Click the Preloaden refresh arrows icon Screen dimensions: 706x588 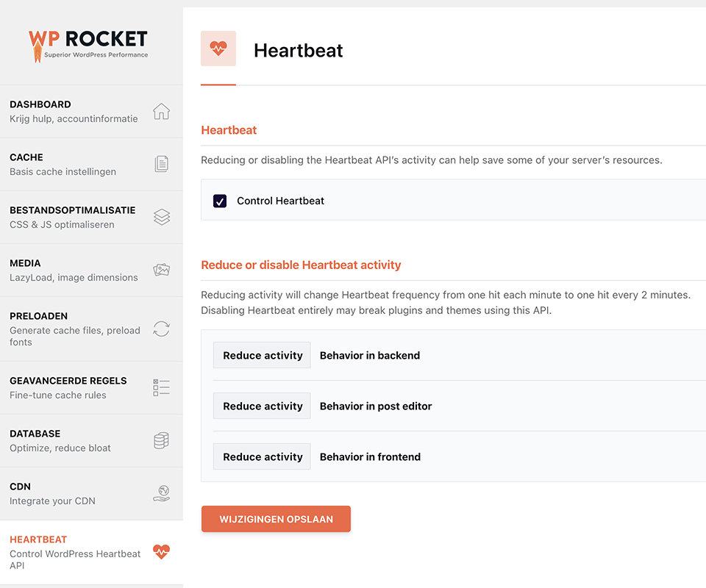pyautogui.click(x=161, y=329)
